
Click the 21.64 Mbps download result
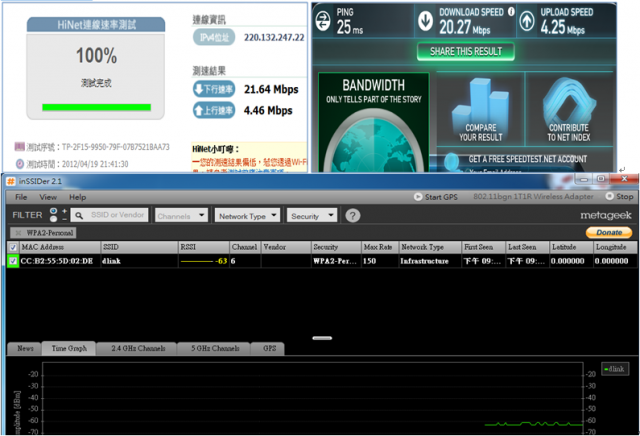coord(271,89)
